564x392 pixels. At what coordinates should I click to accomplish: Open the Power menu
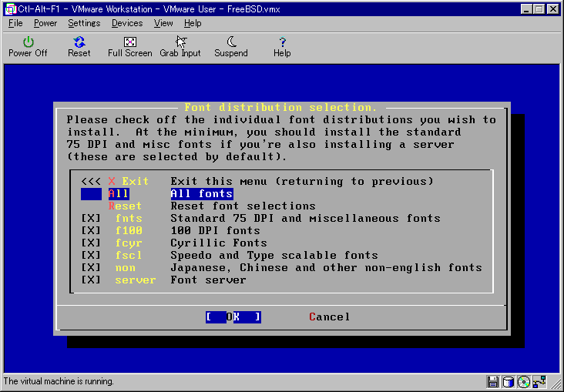[45, 23]
